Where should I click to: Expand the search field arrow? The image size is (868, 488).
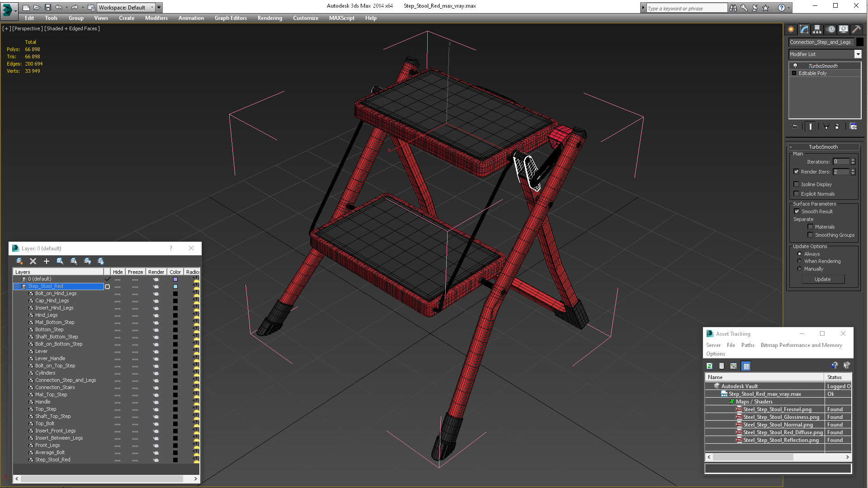[x=643, y=8]
